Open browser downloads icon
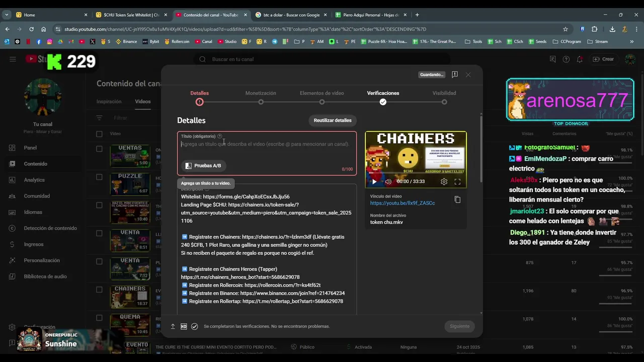The height and width of the screenshot is (362, 644). [612, 29]
